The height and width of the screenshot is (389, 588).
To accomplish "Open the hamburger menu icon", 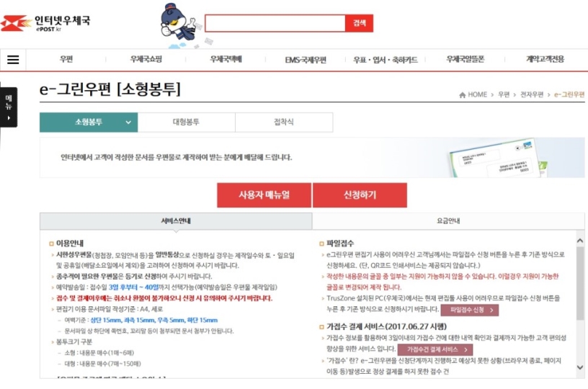I will point(13,60).
